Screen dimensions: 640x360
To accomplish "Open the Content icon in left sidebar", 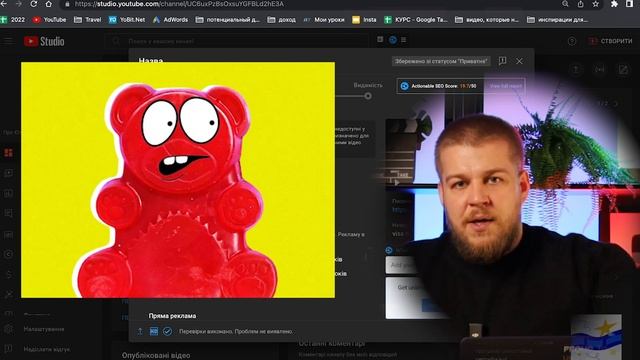I will pyautogui.click(x=9, y=173).
